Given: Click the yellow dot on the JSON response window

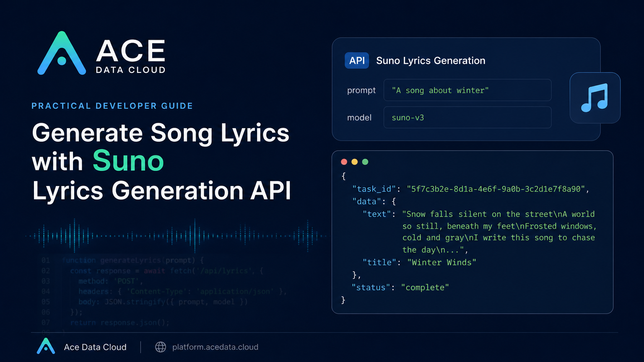Looking at the screenshot, I should [x=355, y=162].
